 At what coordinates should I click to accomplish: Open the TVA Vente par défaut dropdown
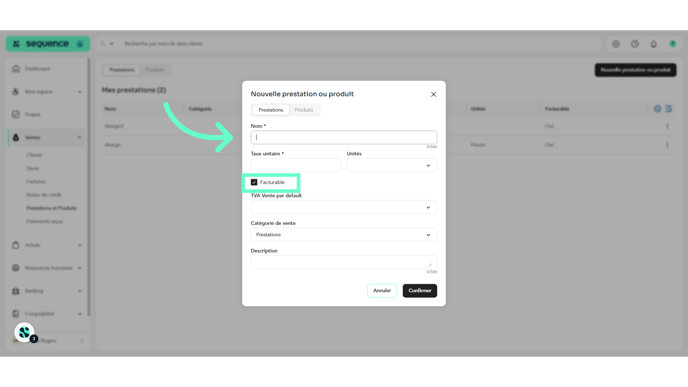344,207
